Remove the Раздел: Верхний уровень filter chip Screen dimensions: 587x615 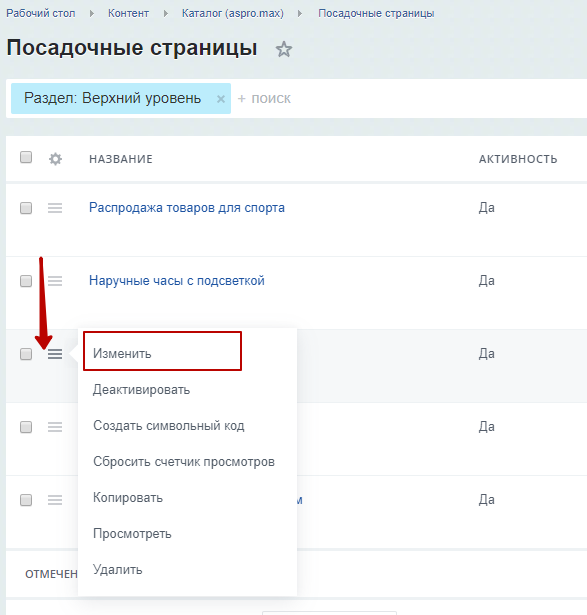pyautogui.click(x=221, y=99)
